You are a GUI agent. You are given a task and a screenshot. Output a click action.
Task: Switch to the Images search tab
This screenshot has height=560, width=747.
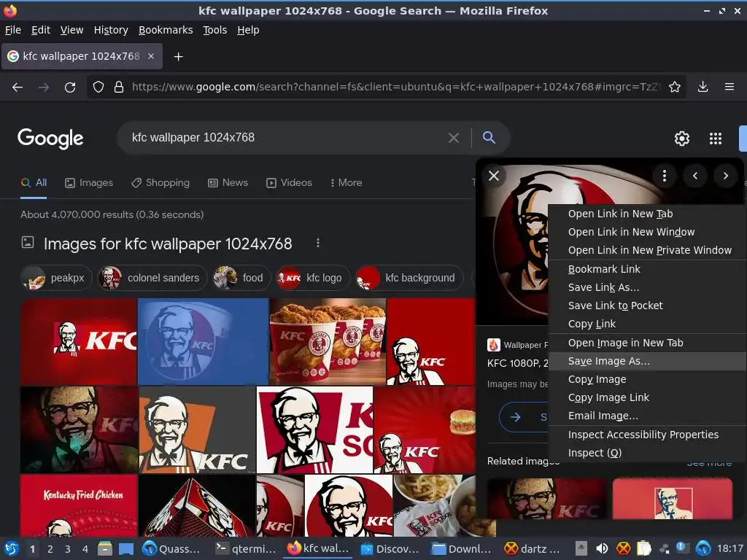coord(89,183)
